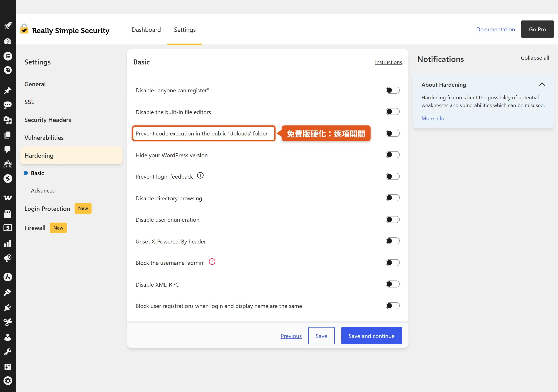Viewport: 558px width, 392px height.
Task: Open Login Protection section
Action: coord(47,209)
